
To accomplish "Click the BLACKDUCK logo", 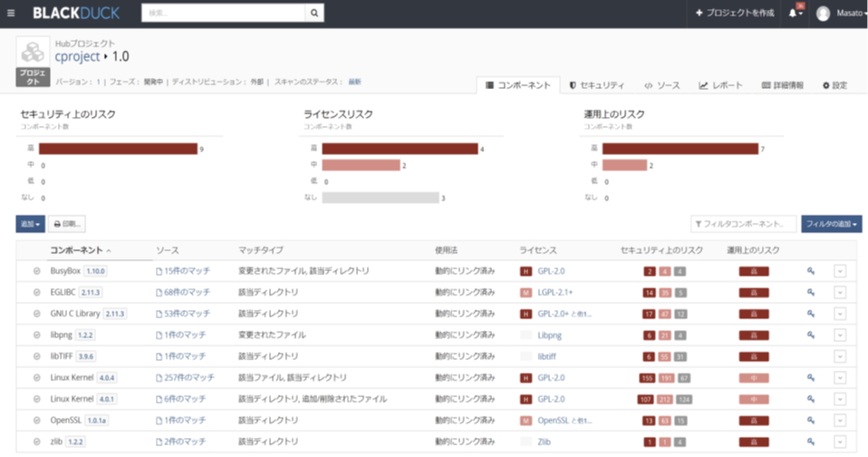I will pos(76,13).
